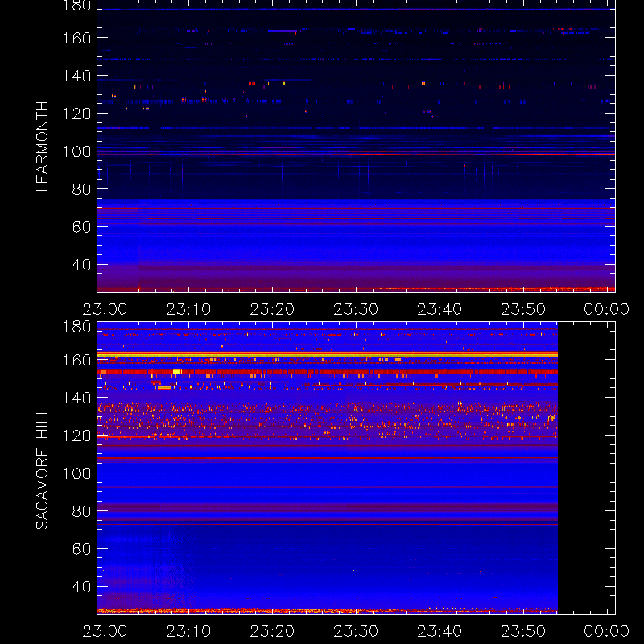Viewport: 644px width, 644px height.
Task: Select the 180 label on Sagamore Hill axis
Action: (x=76, y=327)
